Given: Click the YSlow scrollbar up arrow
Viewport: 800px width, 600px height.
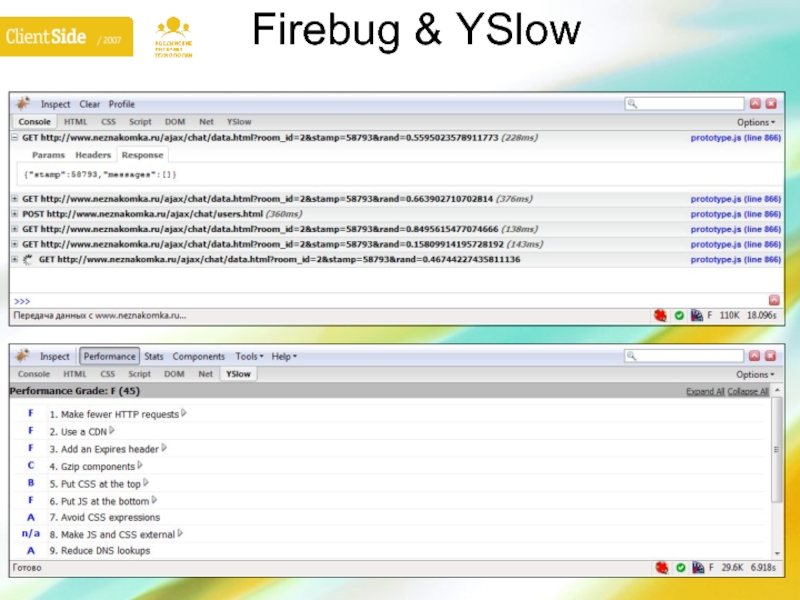Looking at the screenshot, I should click(777, 390).
